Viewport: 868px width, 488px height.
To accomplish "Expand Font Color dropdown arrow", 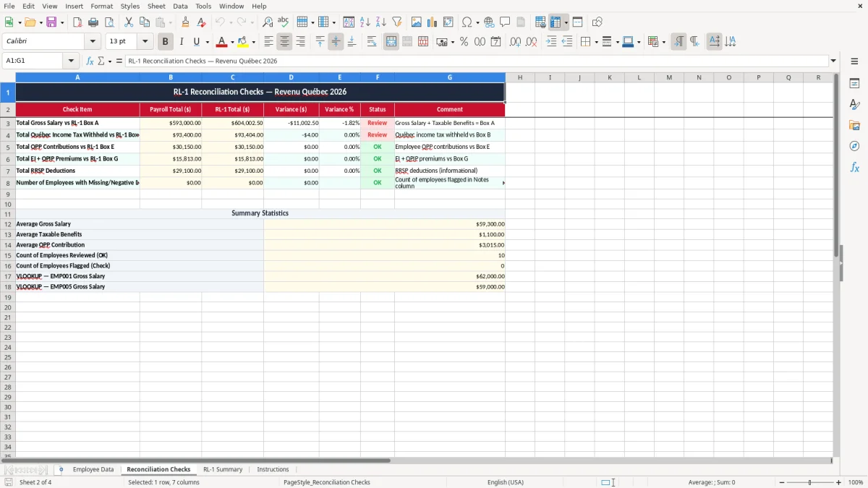I will [x=232, y=42].
